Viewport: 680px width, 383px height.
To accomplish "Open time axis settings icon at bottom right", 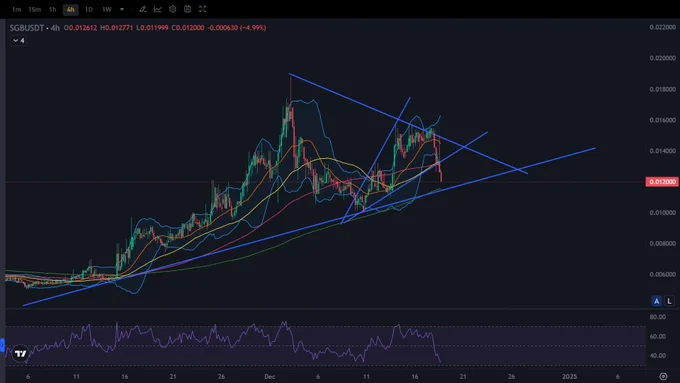I will [663, 376].
